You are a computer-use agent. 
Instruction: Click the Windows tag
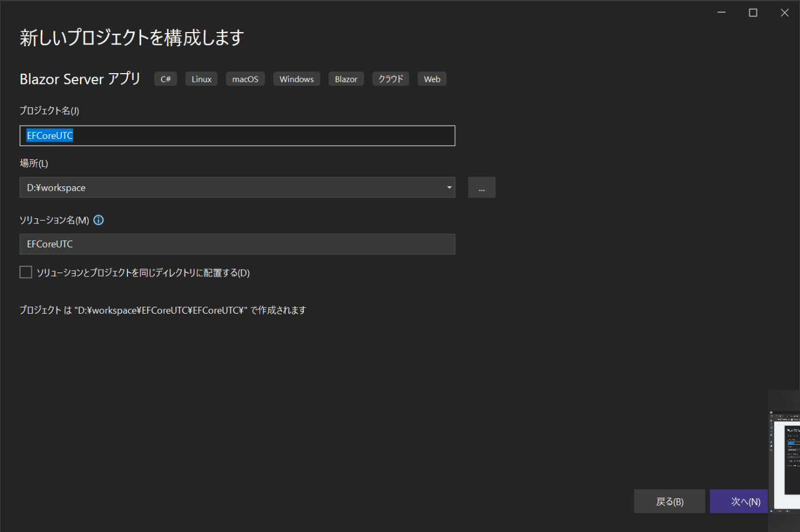[x=297, y=79]
